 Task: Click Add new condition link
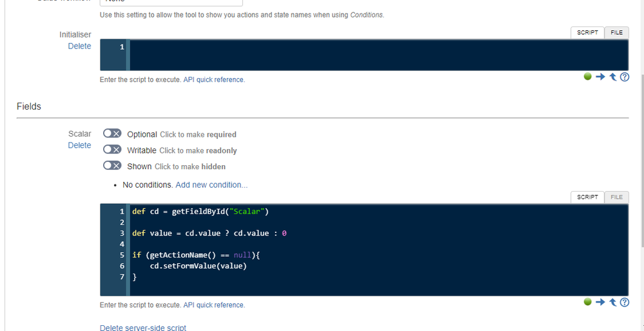point(211,185)
